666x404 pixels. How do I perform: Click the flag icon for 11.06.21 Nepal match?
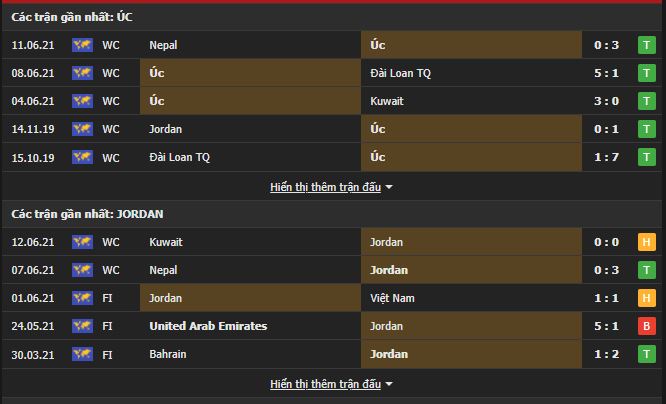82,45
